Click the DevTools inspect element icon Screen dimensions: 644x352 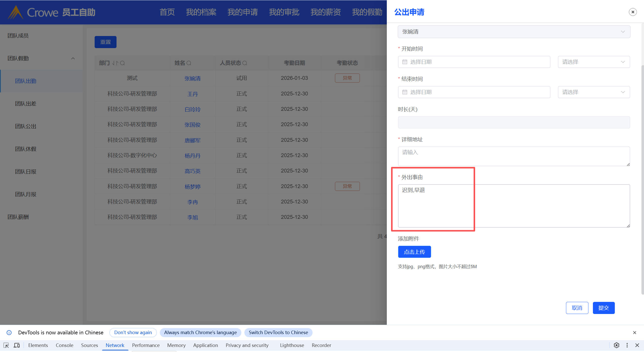[x=6, y=345]
